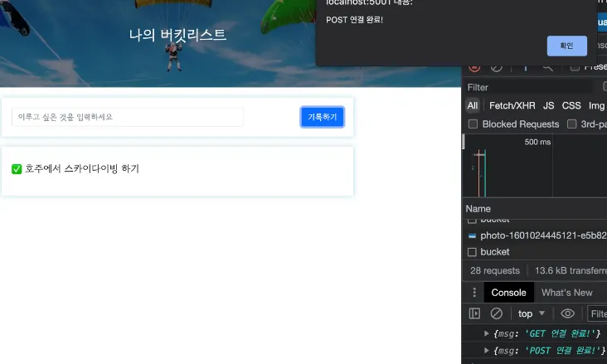607x364 pixels.
Task: Focus the Network Filter text box
Action: coord(529,87)
